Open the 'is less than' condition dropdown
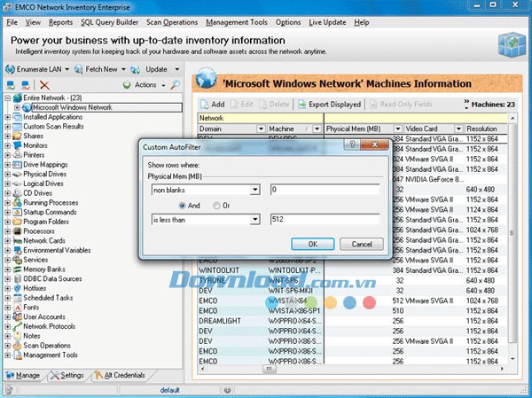Image resolution: width=532 pixels, height=398 pixels. [x=254, y=220]
